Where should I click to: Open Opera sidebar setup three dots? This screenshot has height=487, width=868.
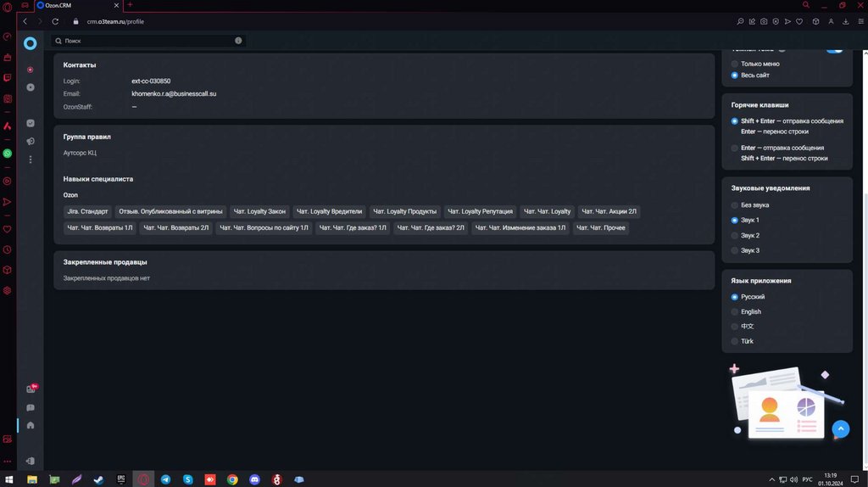pos(7,461)
